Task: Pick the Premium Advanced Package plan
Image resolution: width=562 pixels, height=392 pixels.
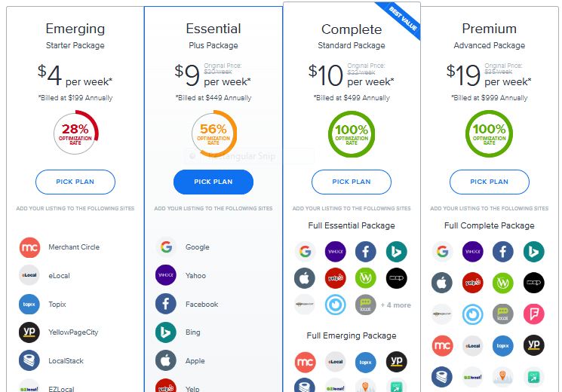Action: (490, 182)
